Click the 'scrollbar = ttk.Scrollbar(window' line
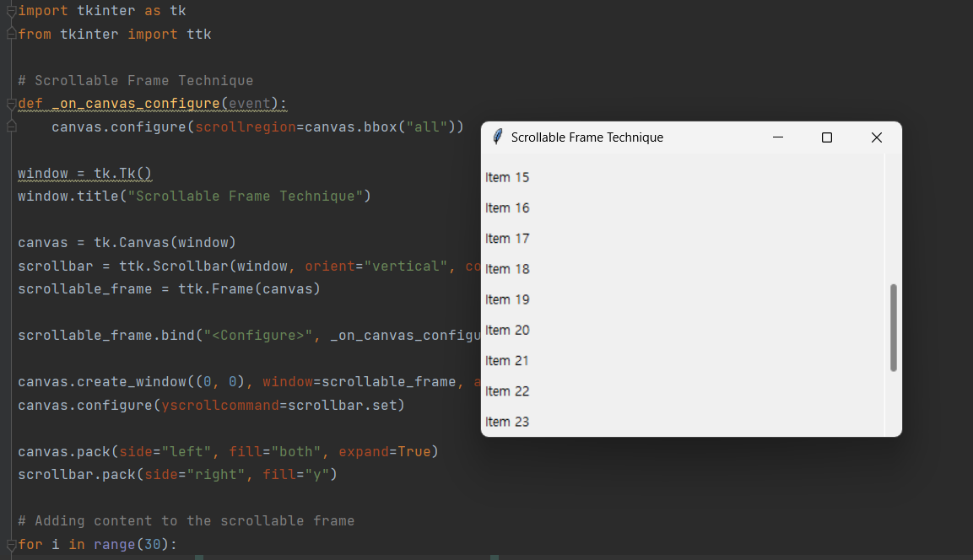The image size is (973, 560). 249,266
